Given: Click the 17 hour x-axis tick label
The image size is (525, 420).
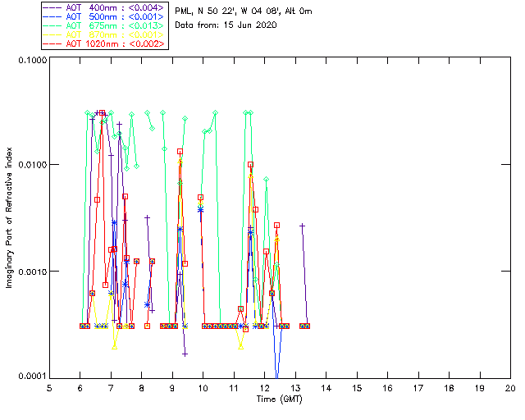Looking at the screenshot, I should pos(418,387).
